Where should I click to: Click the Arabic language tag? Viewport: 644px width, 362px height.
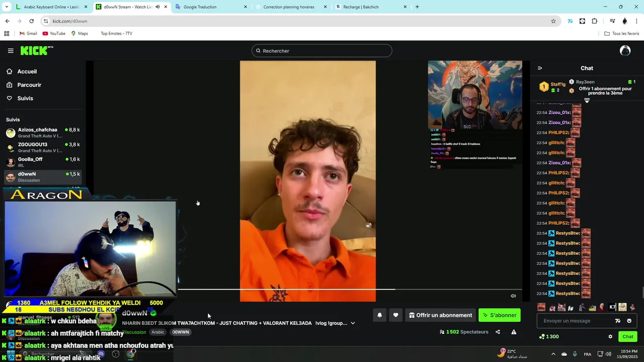[158, 332]
